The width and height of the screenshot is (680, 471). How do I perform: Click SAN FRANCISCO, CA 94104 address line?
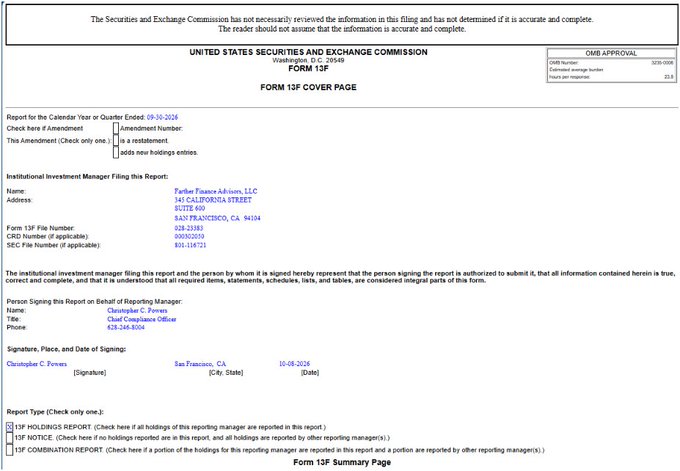click(x=217, y=218)
